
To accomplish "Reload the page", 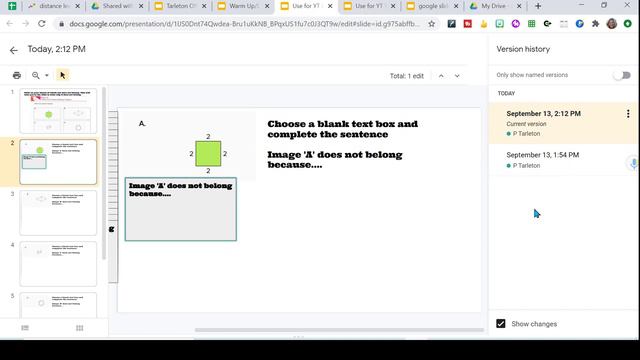I will 42,24.
